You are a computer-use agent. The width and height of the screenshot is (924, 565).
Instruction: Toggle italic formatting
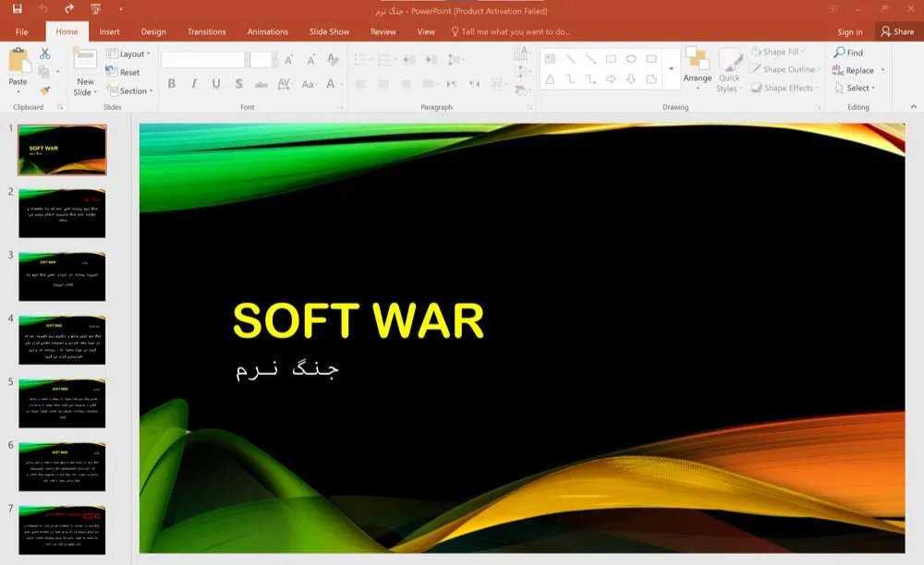(194, 84)
